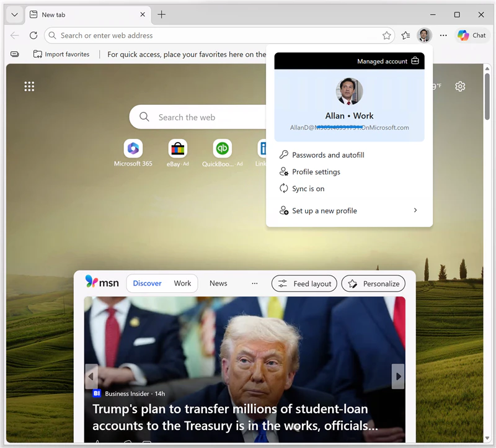Show previous news story arrow

click(91, 377)
